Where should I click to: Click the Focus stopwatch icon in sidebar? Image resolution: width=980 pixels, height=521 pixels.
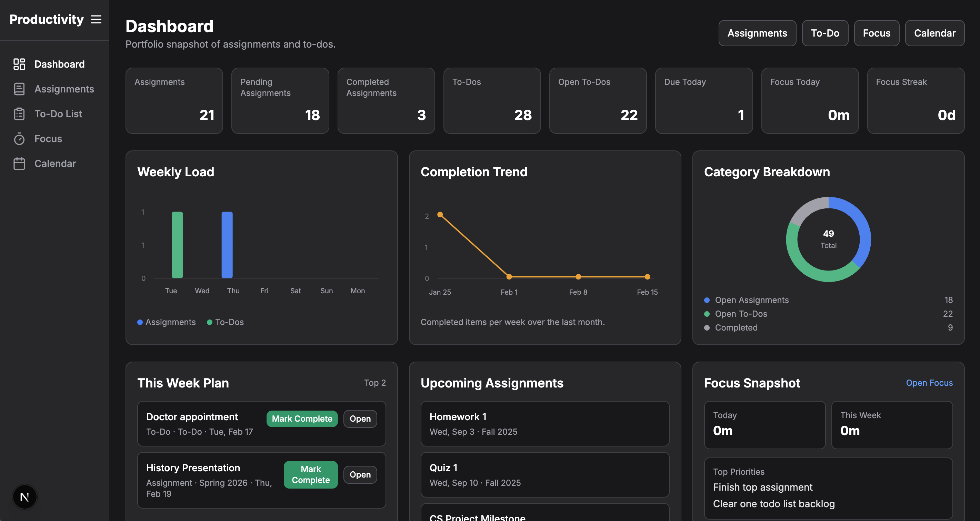[x=19, y=138]
